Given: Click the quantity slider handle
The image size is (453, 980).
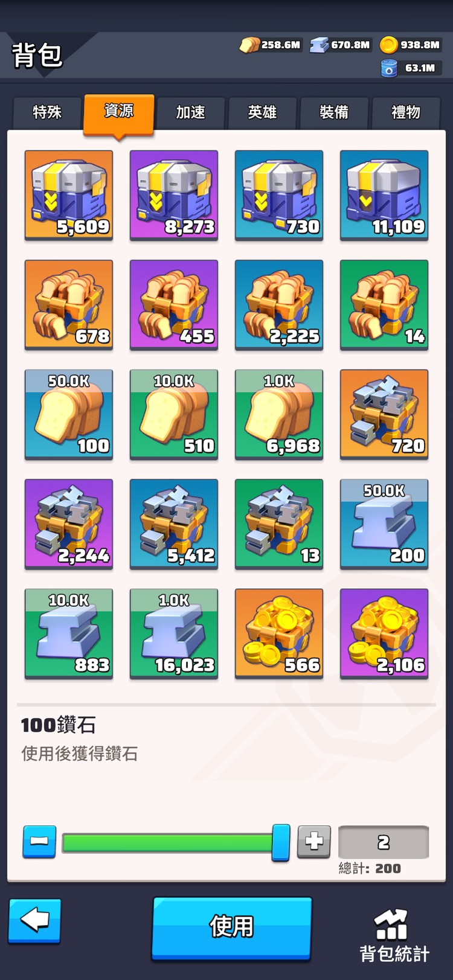Looking at the screenshot, I should [x=281, y=842].
